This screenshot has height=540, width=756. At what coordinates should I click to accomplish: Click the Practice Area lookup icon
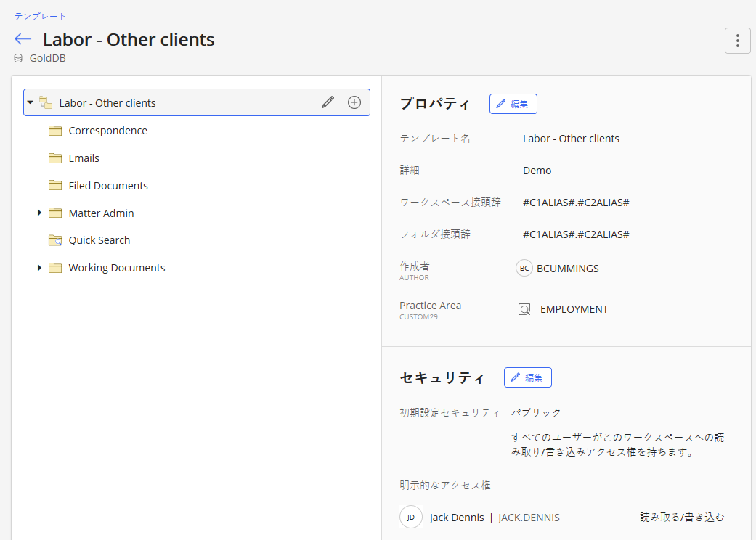point(524,309)
